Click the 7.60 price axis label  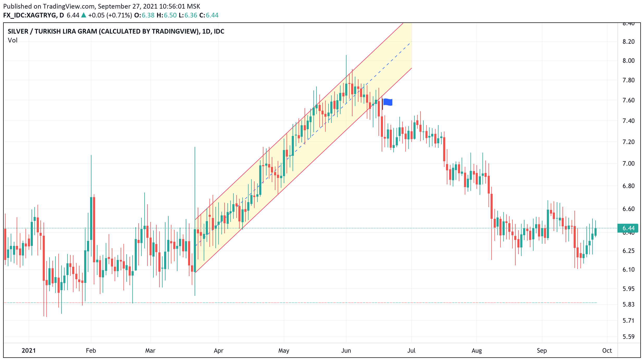click(x=628, y=100)
